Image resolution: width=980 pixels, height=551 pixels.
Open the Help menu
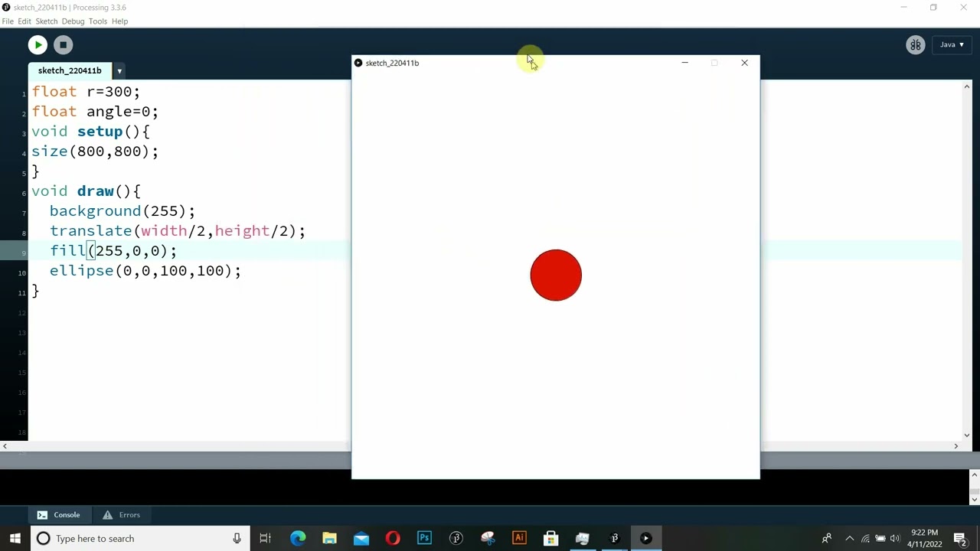pyautogui.click(x=120, y=21)
